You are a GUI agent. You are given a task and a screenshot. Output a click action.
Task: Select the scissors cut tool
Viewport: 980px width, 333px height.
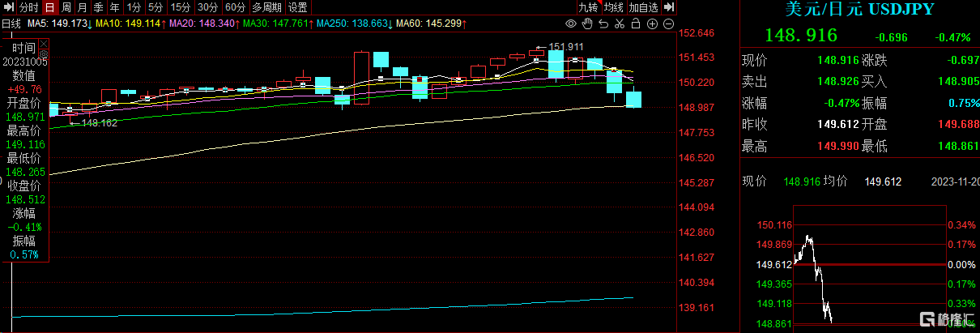tap(620, 23)
